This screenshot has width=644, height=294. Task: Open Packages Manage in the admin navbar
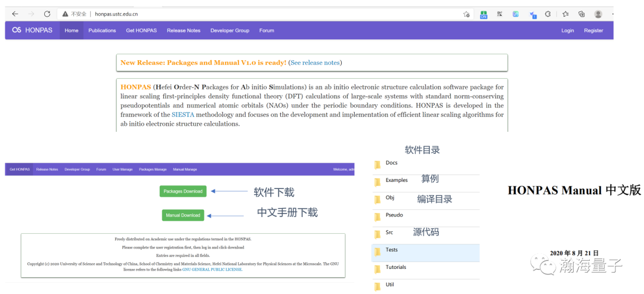coord(153,169)
